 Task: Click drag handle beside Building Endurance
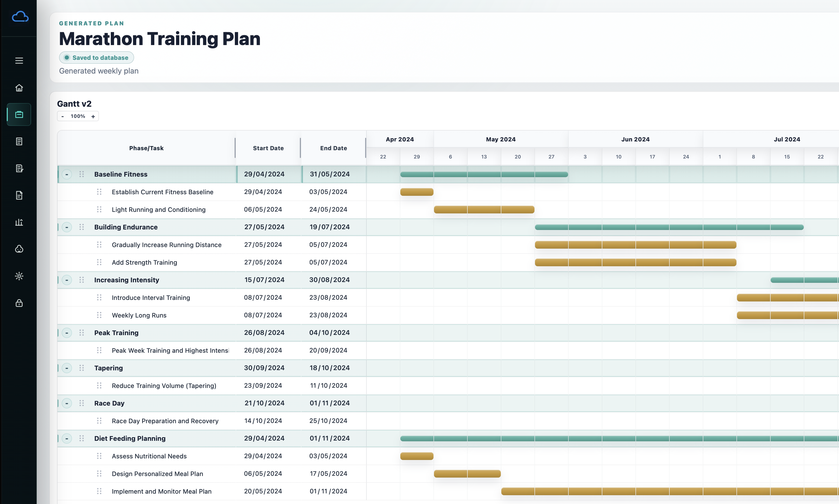coord(82,227)
